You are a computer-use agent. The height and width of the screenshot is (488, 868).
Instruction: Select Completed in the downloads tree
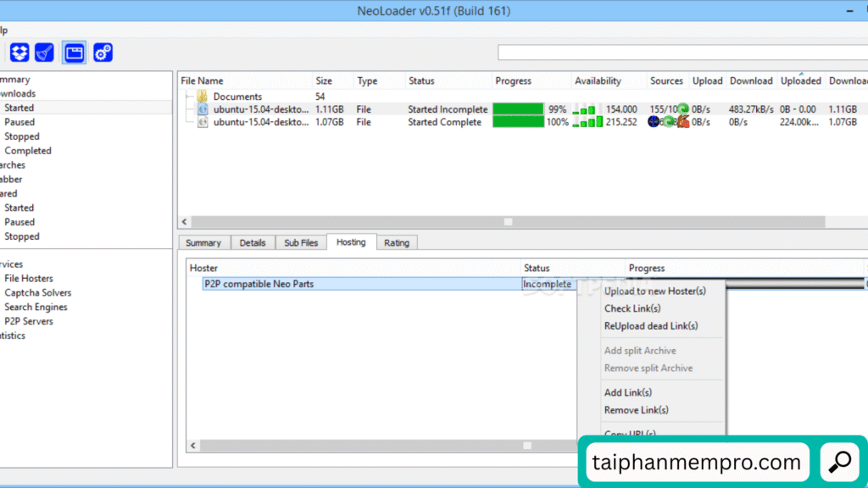(x=28, y=151)
